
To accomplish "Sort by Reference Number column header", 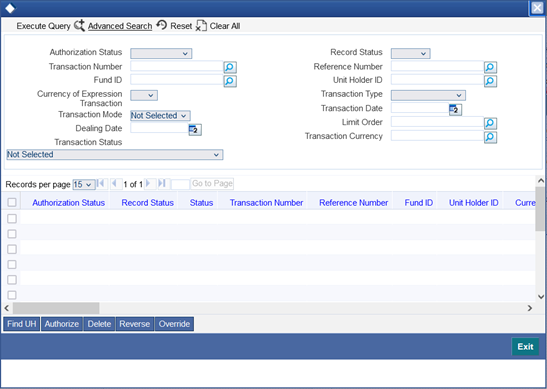I will tap(353, 203).
